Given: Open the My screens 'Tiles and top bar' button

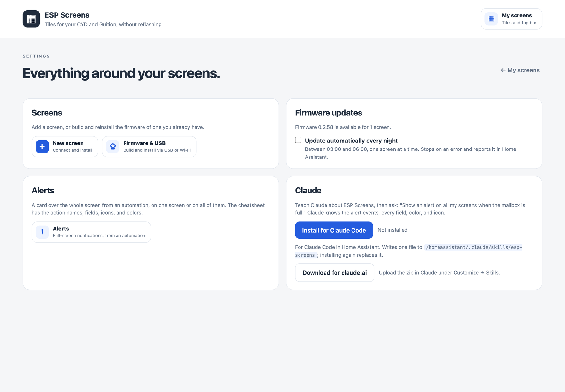Looking at the screenshot, I should tap(511, 19).
